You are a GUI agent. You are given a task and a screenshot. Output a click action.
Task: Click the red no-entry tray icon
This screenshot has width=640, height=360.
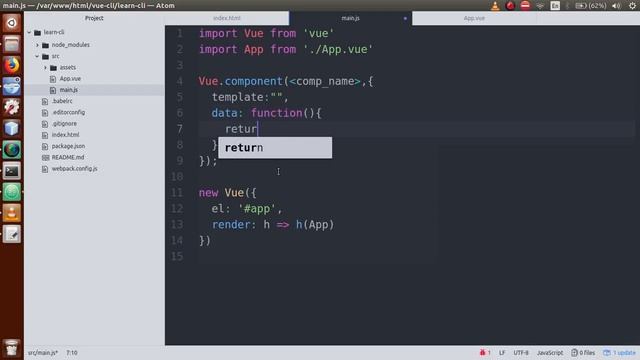[x=525, y=6]
